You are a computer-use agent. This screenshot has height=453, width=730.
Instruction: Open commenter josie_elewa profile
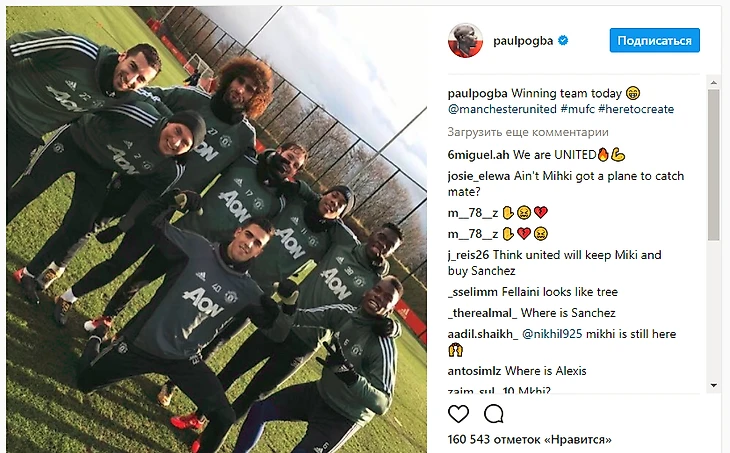click(479, 176)
